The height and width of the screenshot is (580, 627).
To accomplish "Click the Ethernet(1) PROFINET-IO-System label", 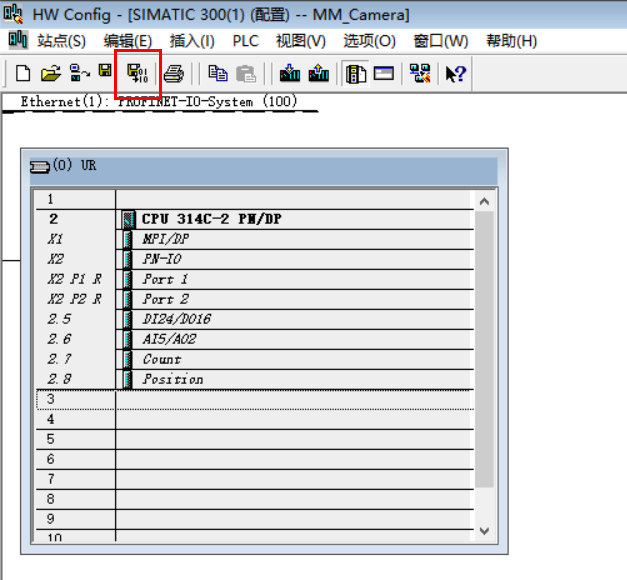I will tap(159, 102).
